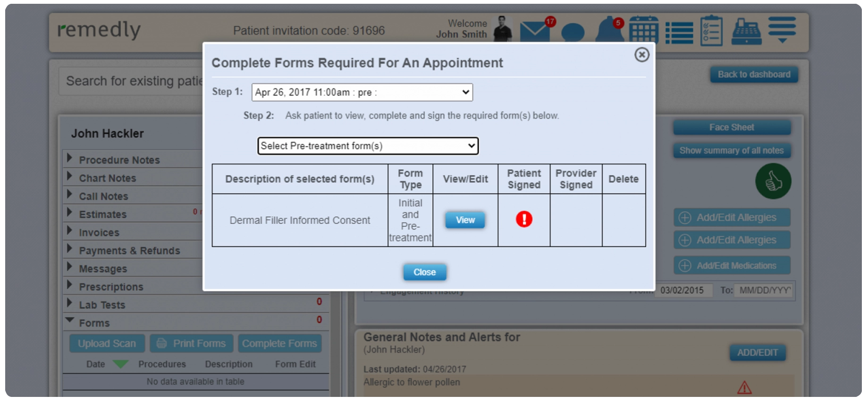Expand Lab Tests section
Screen dimensions: 868x404
(x=102, y=305)
